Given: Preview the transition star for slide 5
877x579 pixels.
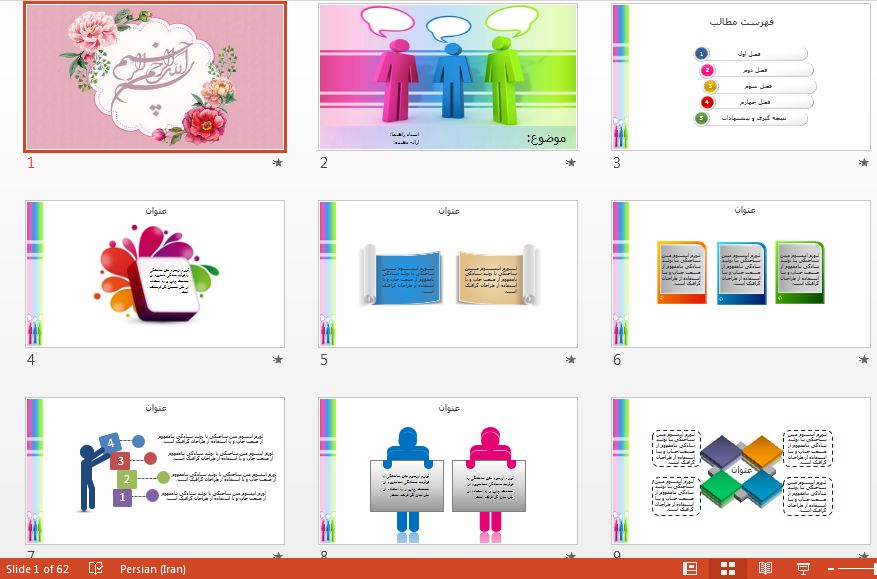Looking at the screenshot, I should pos(571,359).
